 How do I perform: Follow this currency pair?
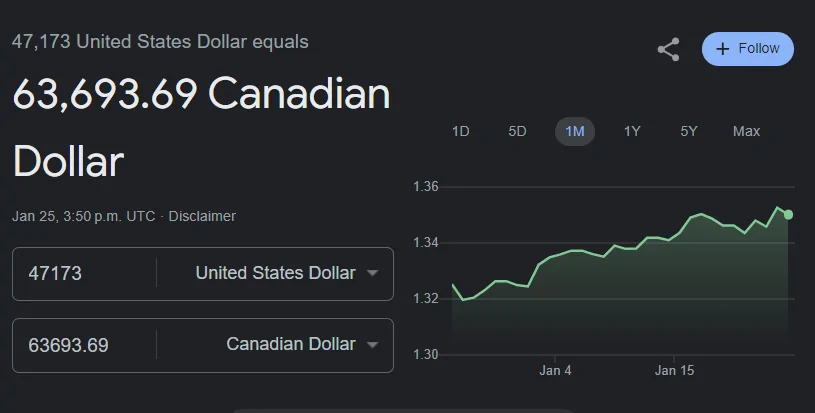pyautogui.click(x=747, y=49)
